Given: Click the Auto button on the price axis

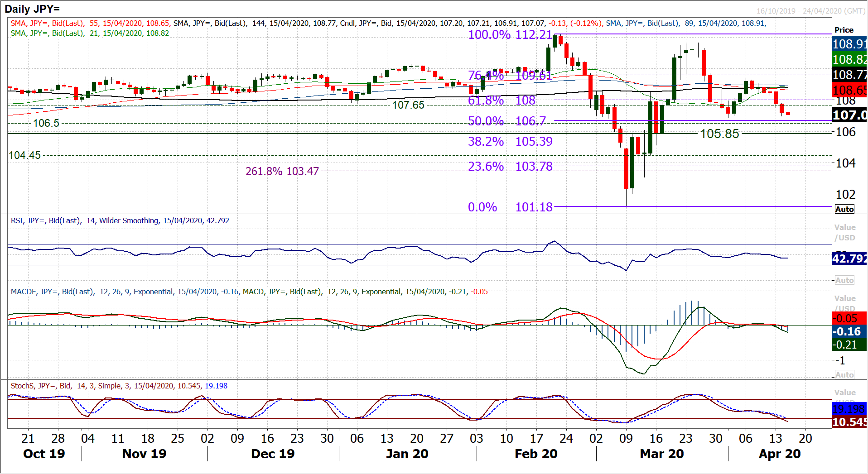Looking at the screenshot, I should point(844,209).
